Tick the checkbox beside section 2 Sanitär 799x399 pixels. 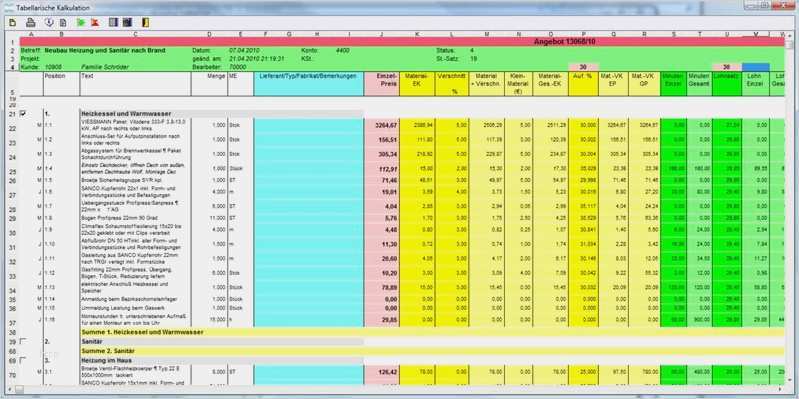click(22, 341)
